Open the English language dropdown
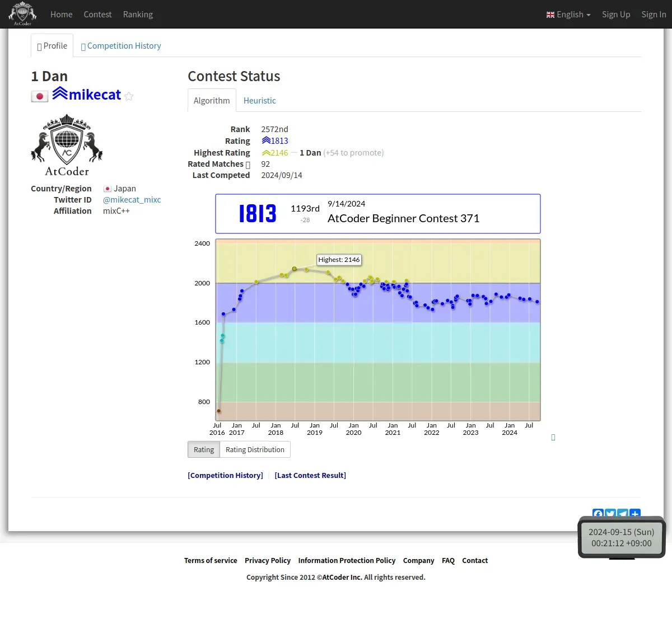This screenshot has width=672, height=638. tap(568, 15)
